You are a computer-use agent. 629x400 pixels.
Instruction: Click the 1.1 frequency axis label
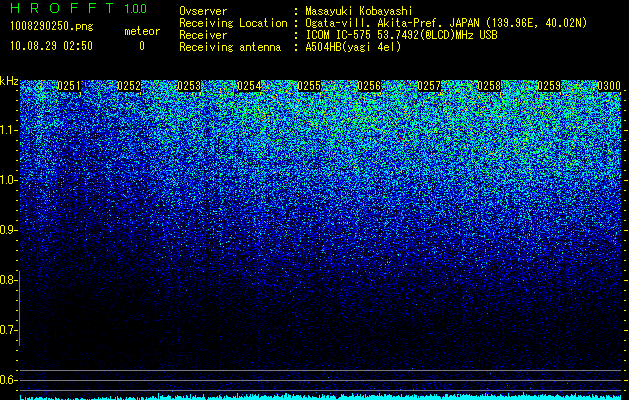7,130
